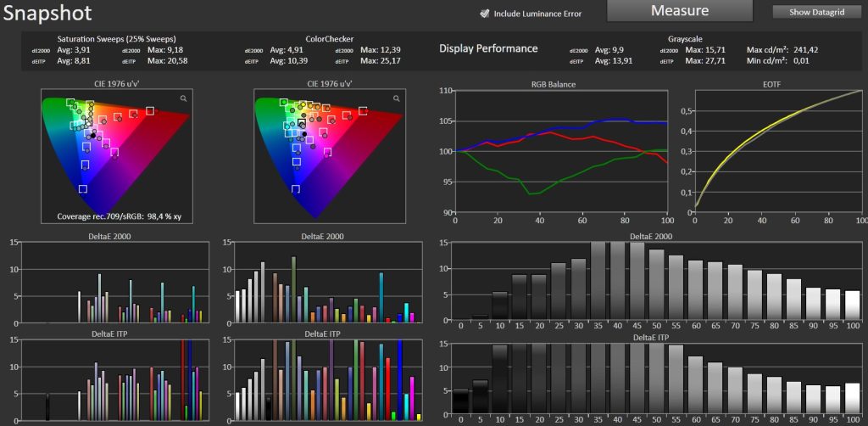Select the 0 bar in Grayscale DeltaE ITP chart
868x426 pixels.
[x=460, y=401]
